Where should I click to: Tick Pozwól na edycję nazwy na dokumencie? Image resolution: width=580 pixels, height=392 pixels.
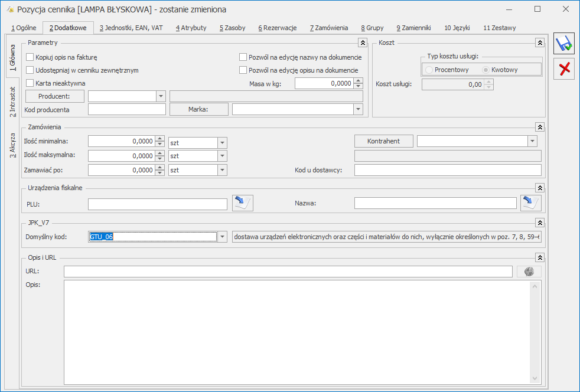point(243,57)
